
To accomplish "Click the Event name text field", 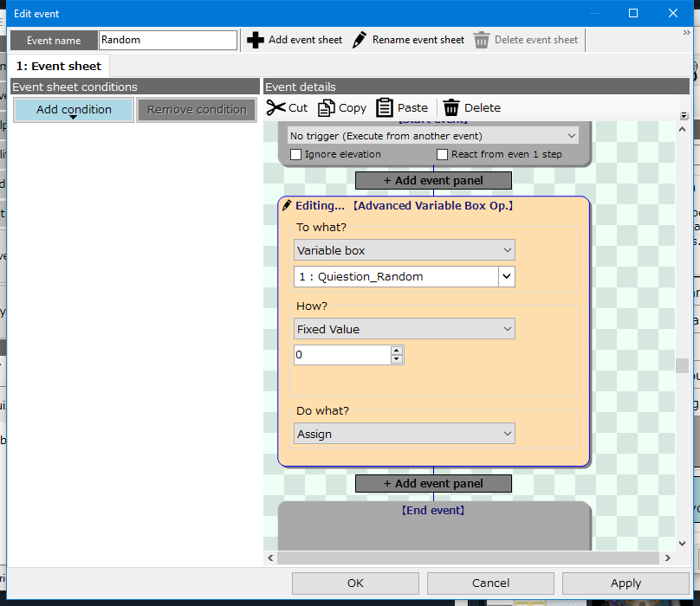I will 168,40.
